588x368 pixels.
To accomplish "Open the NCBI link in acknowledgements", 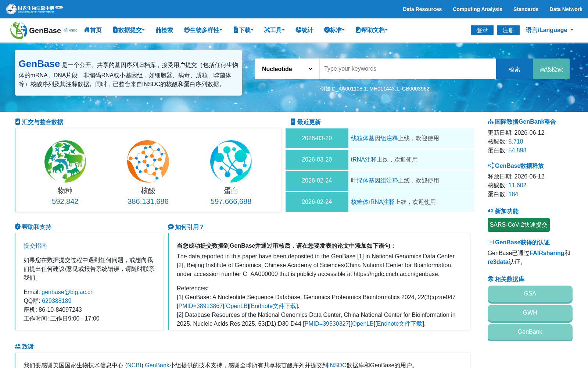I will [134, 365].
